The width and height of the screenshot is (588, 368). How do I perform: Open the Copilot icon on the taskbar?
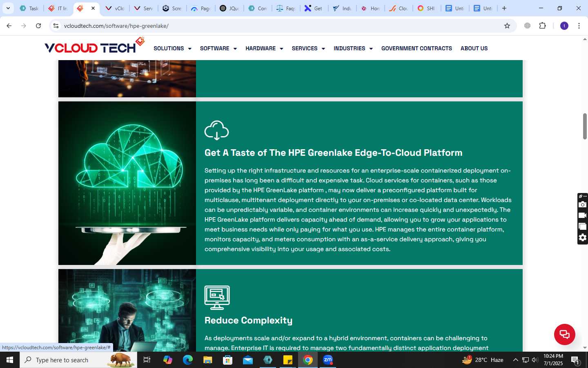tap(168, 360)
